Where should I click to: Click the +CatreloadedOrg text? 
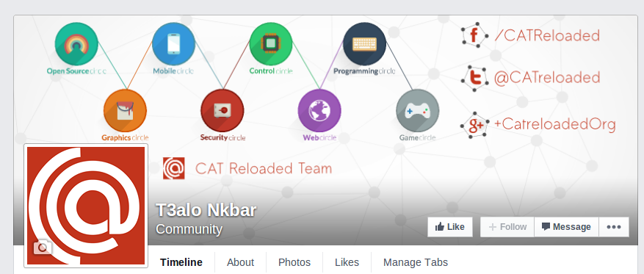click(x=555, y=124)
